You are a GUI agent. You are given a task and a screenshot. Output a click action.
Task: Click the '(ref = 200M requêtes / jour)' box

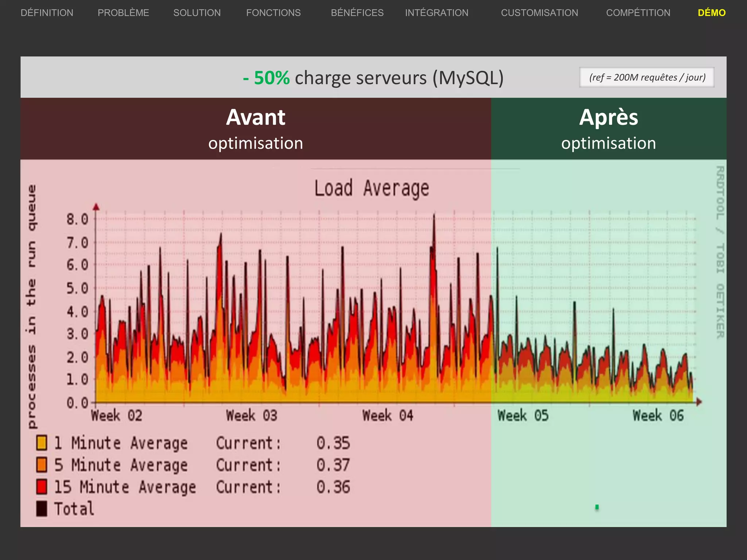pyautogui.click(x=647, y=77)
